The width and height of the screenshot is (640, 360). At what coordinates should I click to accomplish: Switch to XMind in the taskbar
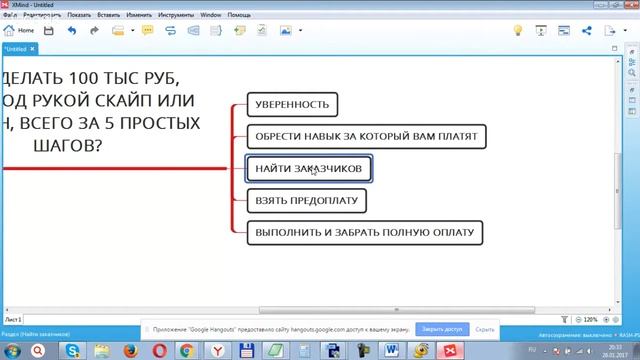(450, 351)
